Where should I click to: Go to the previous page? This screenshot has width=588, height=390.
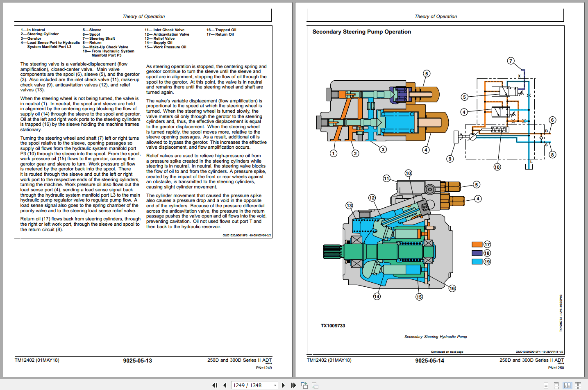click(x=225, y=385)
